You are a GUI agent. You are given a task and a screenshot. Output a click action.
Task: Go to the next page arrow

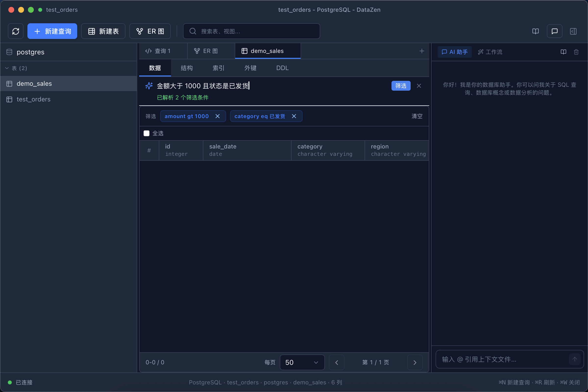pyautogui.click(x=415, y=362)
